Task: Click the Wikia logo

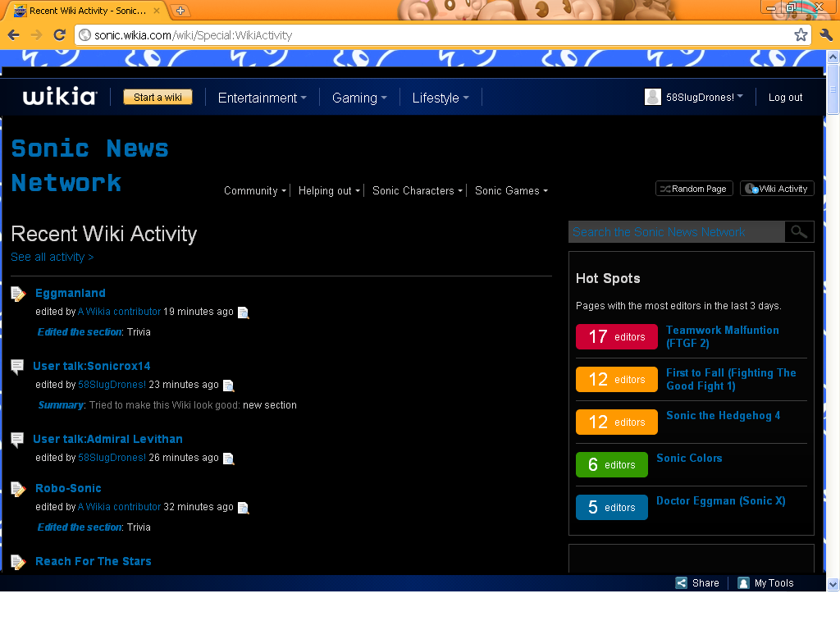Action: (x=60, y=97)
